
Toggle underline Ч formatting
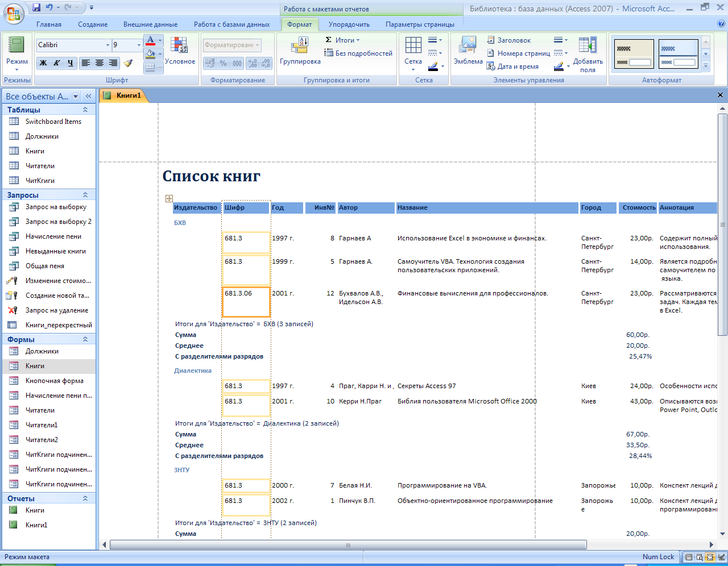point(70,63)
